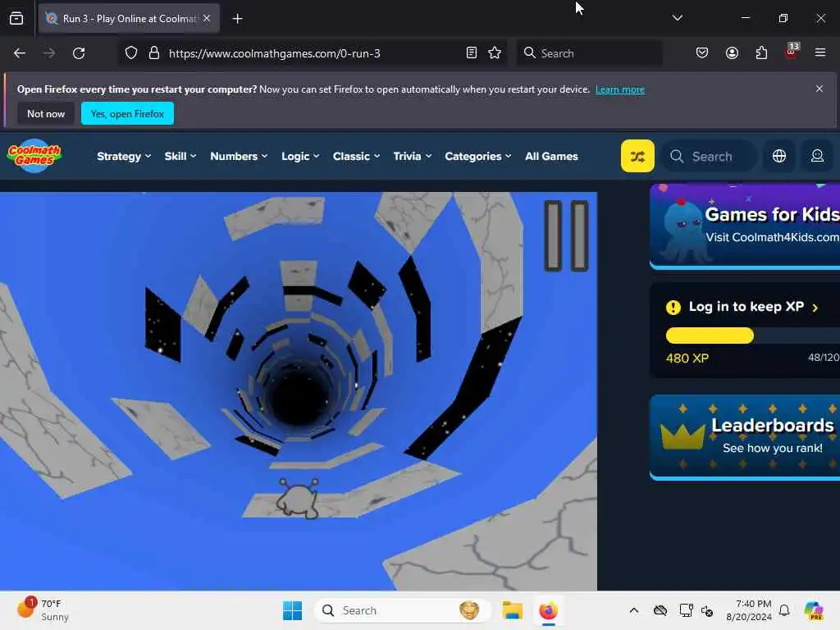Click the Firefox taskbar icon
840x630 pixels.
coord(548,610)
